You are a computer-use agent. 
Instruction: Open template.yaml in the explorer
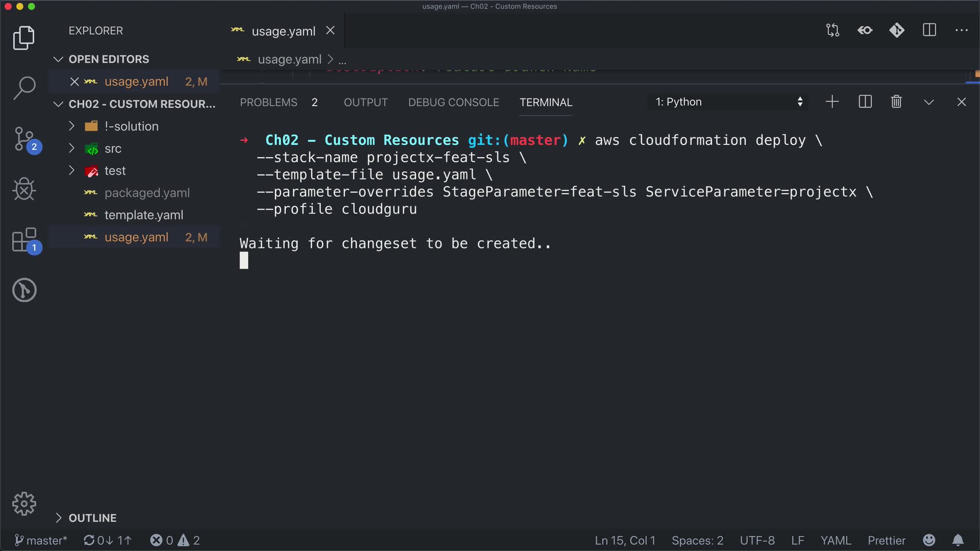pyautogui.click(x=143, y=215)
